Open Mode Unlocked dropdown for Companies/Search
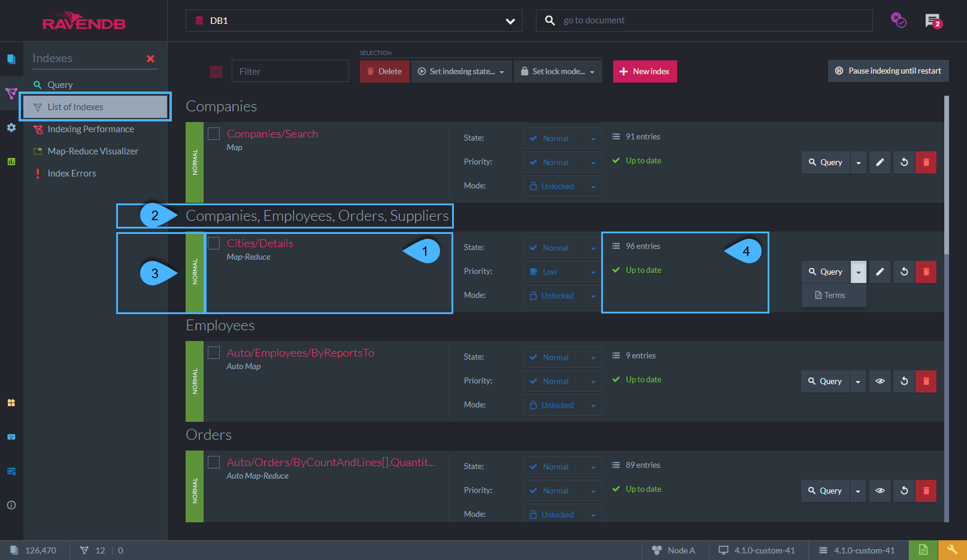The height and width of the screenshot is (560, 967). (x=563, y=186)
